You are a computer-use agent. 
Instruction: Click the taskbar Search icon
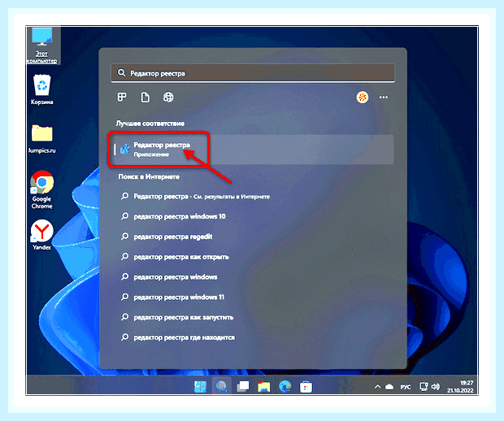221,386
